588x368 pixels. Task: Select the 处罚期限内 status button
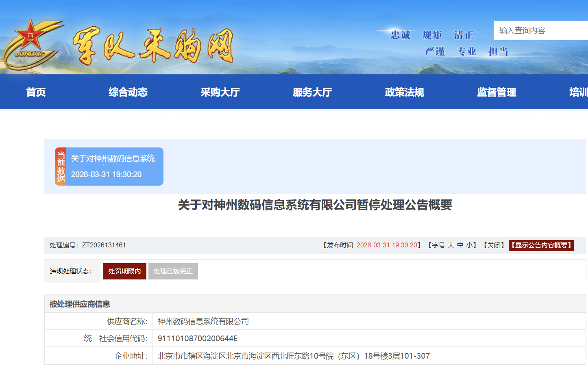[124, 271]
